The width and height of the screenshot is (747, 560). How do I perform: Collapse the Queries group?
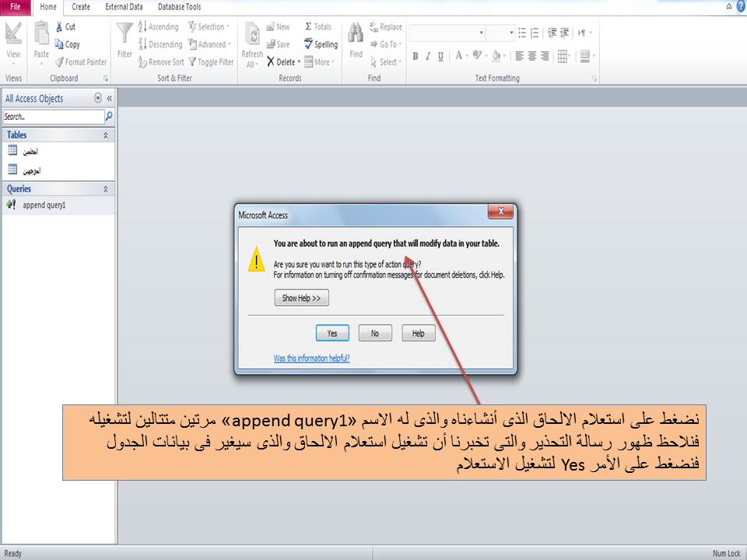click(x=106, y=189)
